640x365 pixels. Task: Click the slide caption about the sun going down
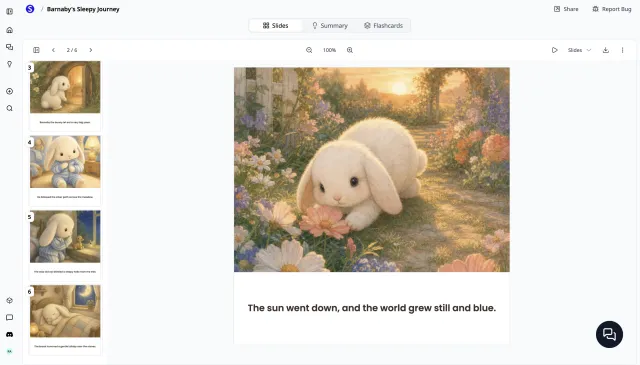(x=372, y=308)
